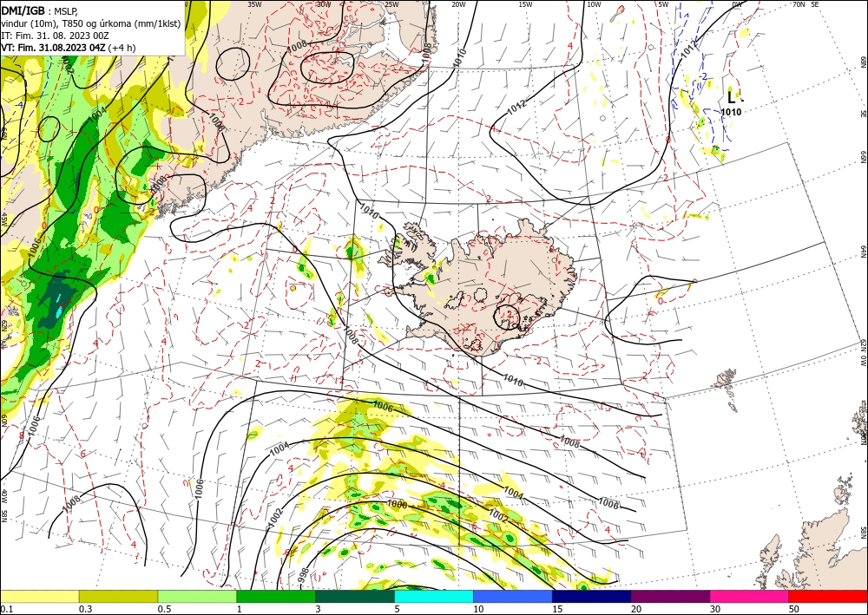Screen dimensions: 868x615
Task: Click the '70N' latitude label
Action: click(x=799, y=3)
